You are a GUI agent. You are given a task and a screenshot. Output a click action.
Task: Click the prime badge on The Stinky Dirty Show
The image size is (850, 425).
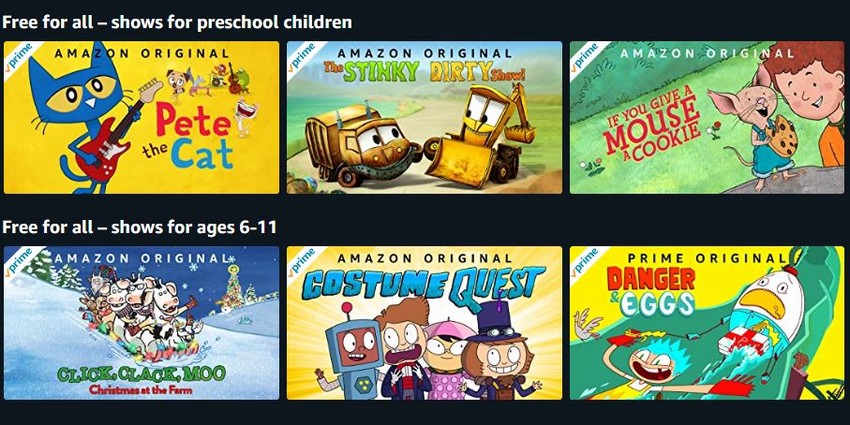pos(301,56)
